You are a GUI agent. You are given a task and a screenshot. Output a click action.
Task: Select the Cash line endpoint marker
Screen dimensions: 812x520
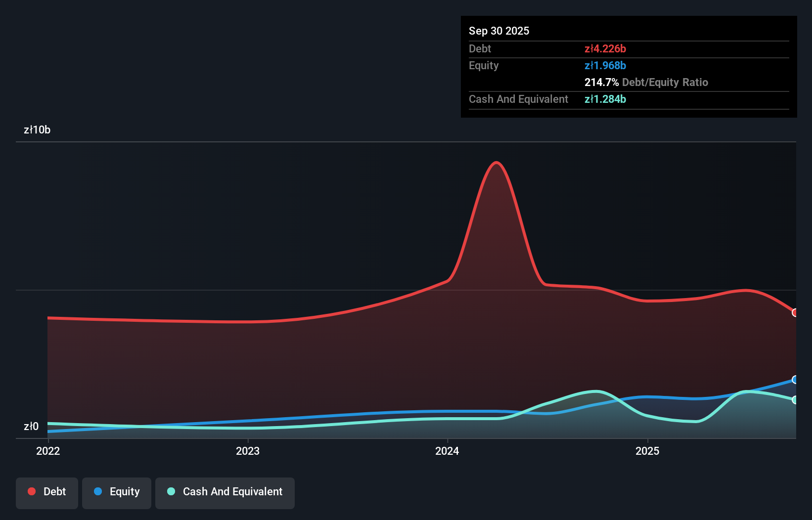coord(794,399)
